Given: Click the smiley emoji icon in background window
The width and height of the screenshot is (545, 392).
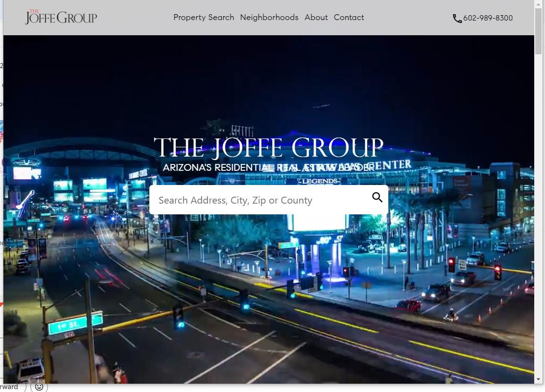Looking at the screenshot, I should 39,387.
